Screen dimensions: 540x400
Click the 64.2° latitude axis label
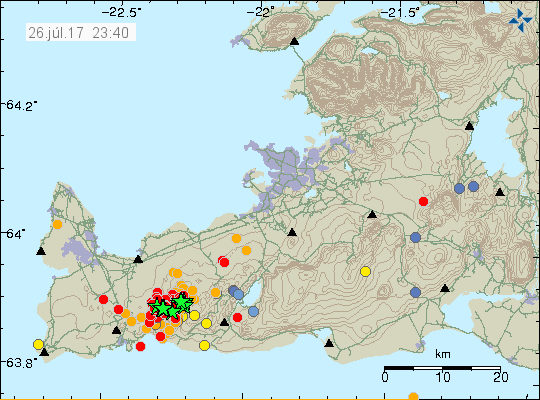(x=21, y=105)
